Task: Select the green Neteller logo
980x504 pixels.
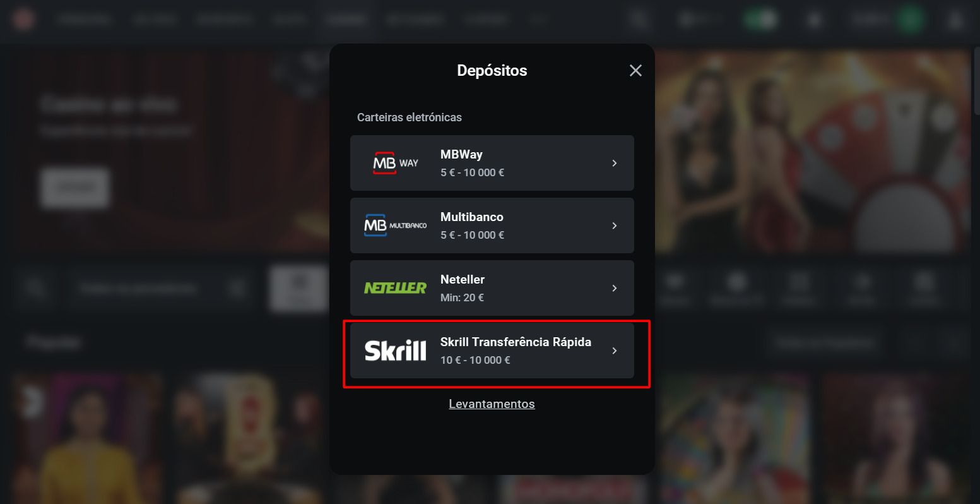Action: [x=395, y=288]
